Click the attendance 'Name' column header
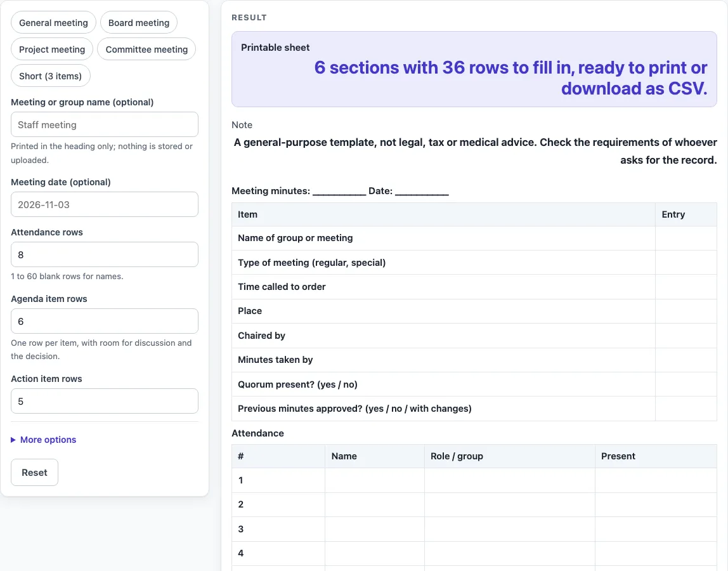The image size is (728, 571). point(374,456)
